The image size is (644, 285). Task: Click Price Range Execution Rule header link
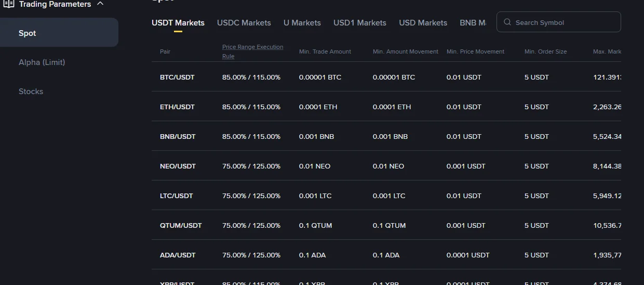click(252, 51)
